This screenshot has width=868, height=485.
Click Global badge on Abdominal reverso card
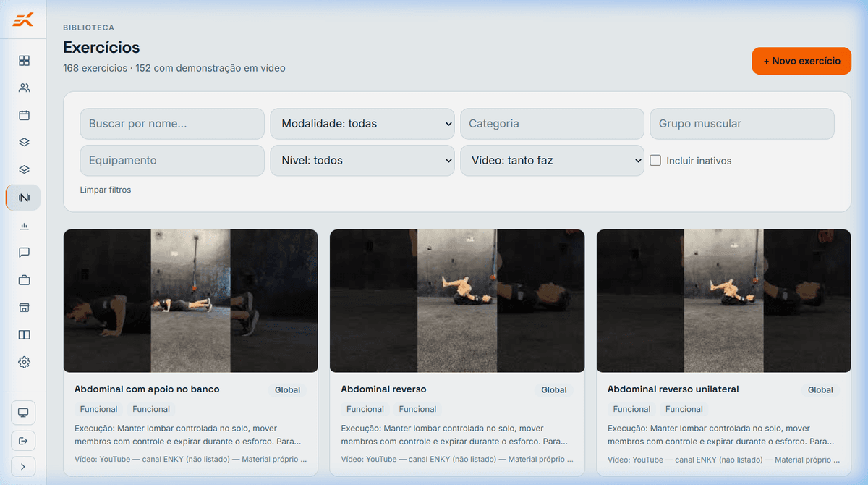(x=554, y=390)
